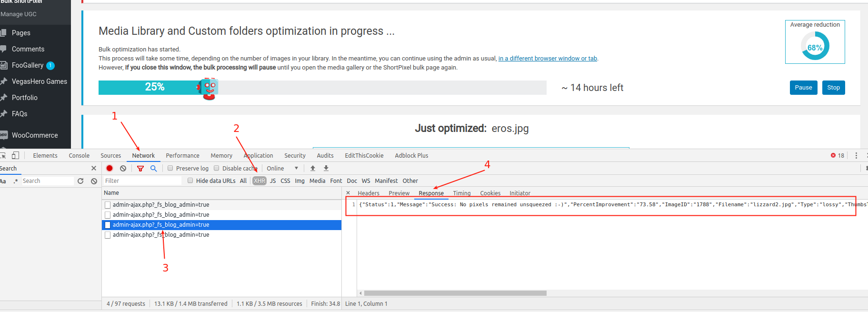Open the Headers tab of the request
This screenshot has width=868, height=312.
[368, 193]
